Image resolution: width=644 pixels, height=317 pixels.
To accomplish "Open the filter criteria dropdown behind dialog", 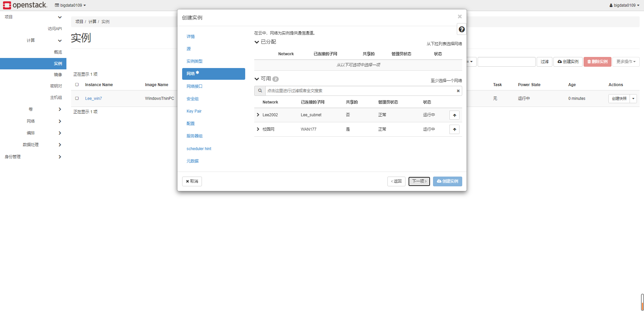I will (x=471, y=62).
